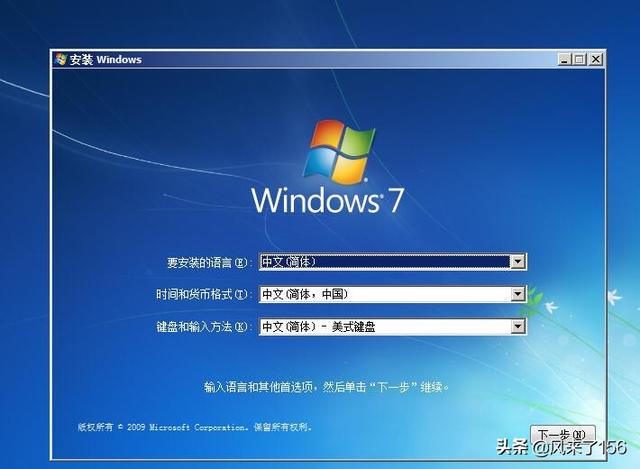Maximize the 安装 Windows window
The width and height of the screenshot is (640, 469).
(580, 60)
